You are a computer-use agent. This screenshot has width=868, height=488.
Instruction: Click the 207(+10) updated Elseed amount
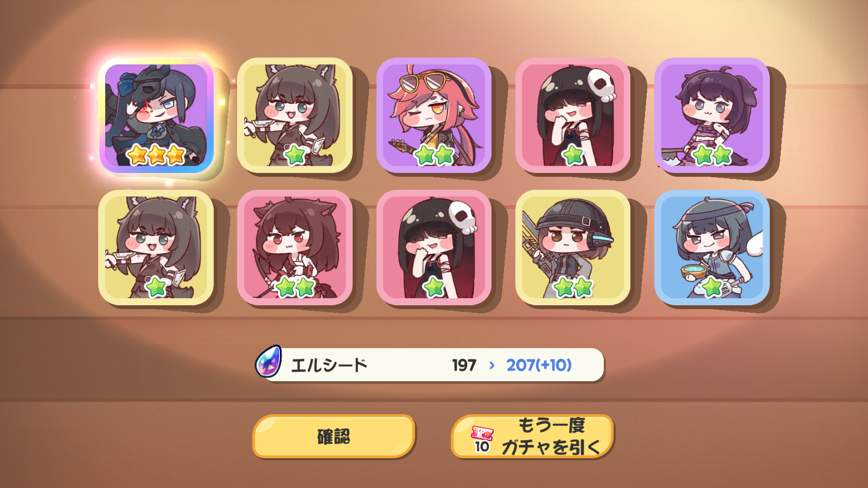[x=539, y=365]
